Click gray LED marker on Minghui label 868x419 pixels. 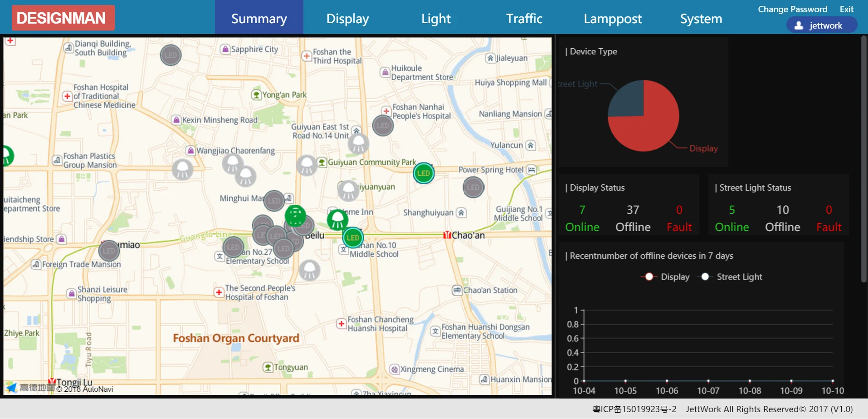(x=274, y=201)
